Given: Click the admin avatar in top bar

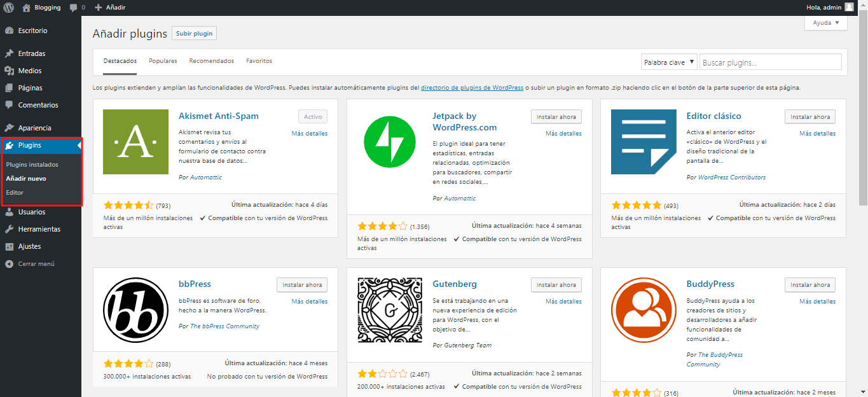Looking at the screenshot, I should coord(849,7).
